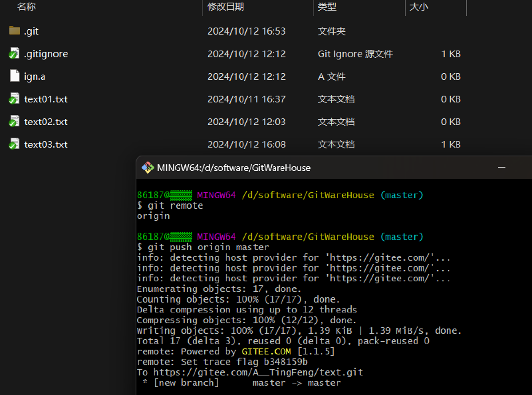The width and height of the screenshot is (532, 395).
Task: Select the text03.txt file name
Action: [46, 144]
